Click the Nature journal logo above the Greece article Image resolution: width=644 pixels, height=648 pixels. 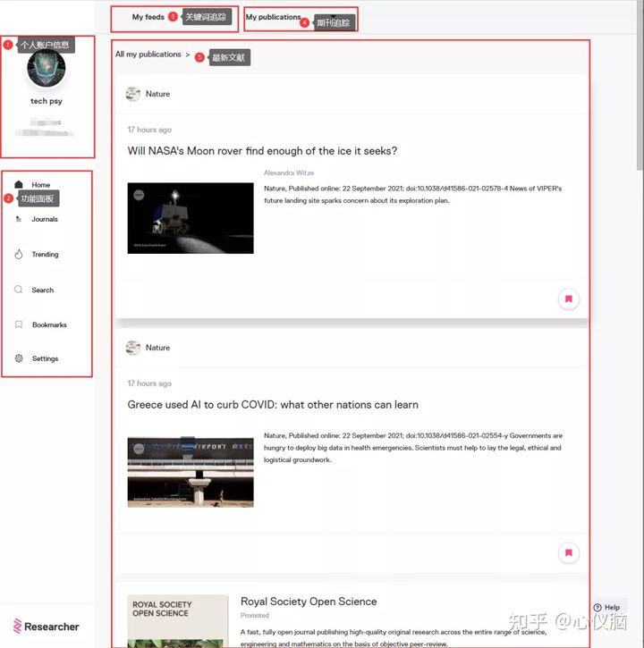133,348
